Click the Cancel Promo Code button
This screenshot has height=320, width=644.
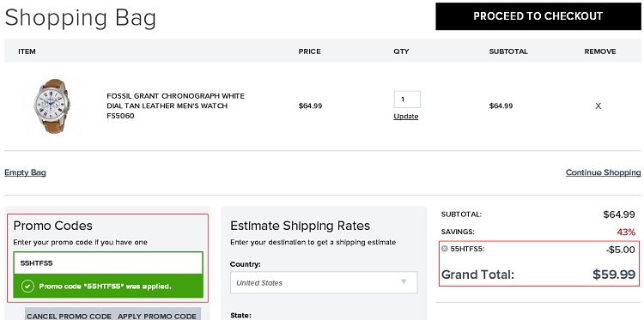(x=69, y=316)
